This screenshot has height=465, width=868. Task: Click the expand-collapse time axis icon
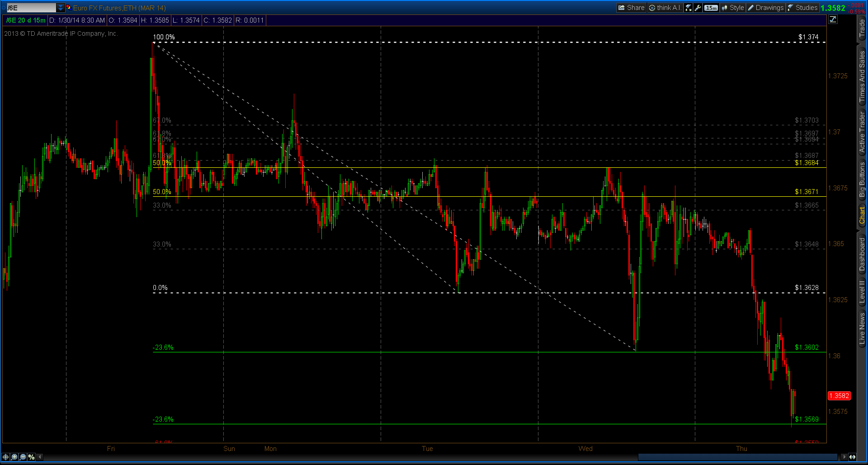click(x=852, y=457)
